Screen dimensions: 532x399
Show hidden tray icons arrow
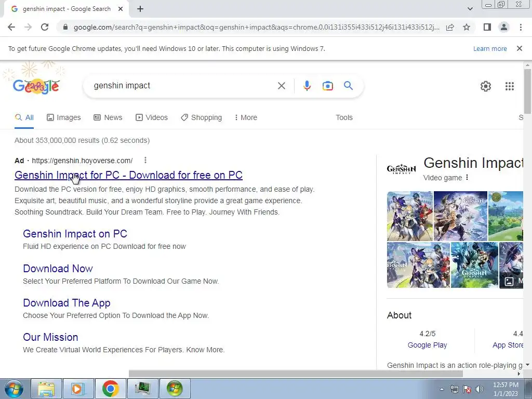[442, 389]
